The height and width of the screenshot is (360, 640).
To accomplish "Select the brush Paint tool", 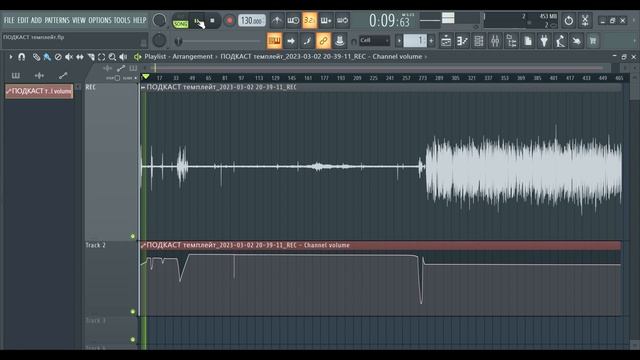I will [47, 57].
